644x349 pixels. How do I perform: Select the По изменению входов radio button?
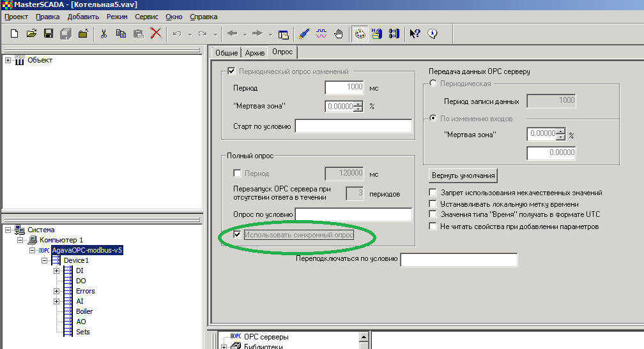point(433,118)
